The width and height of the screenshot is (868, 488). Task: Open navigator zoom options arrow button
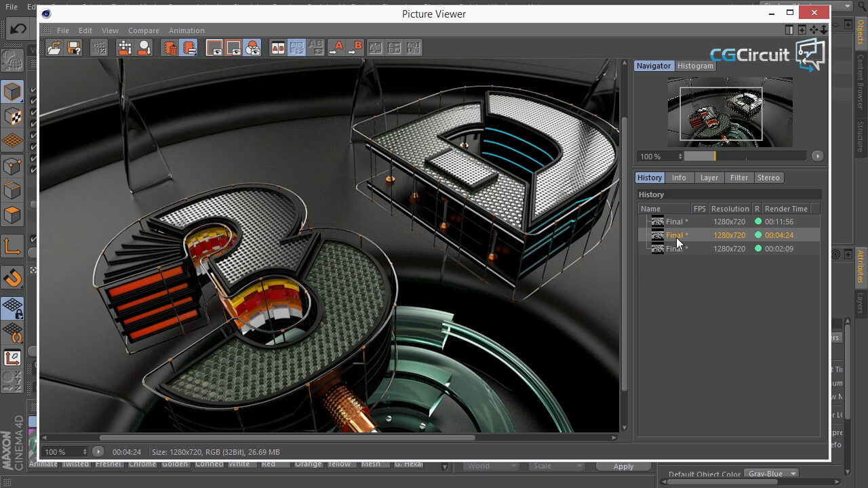point(817,156)
